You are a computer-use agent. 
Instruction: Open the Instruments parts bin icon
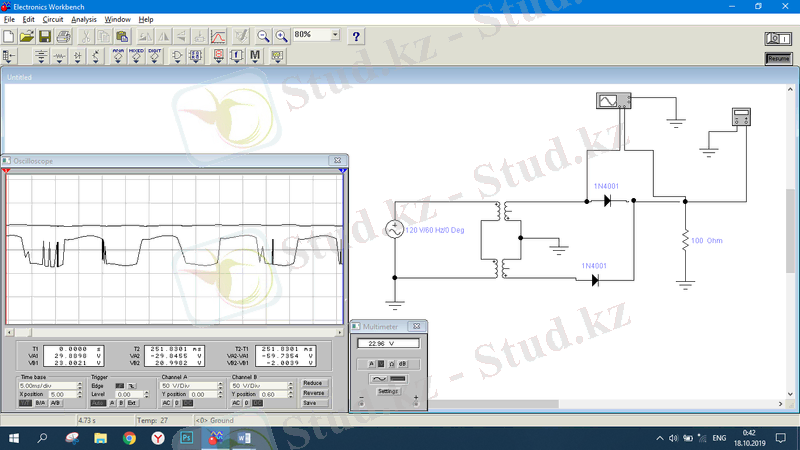click(275, 57)
